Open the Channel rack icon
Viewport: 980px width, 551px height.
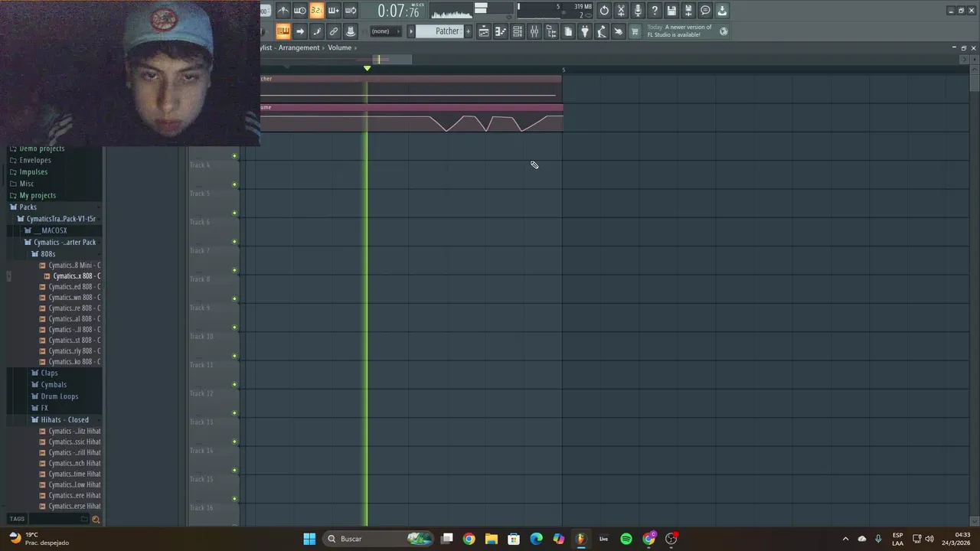(x=518, y=31)
